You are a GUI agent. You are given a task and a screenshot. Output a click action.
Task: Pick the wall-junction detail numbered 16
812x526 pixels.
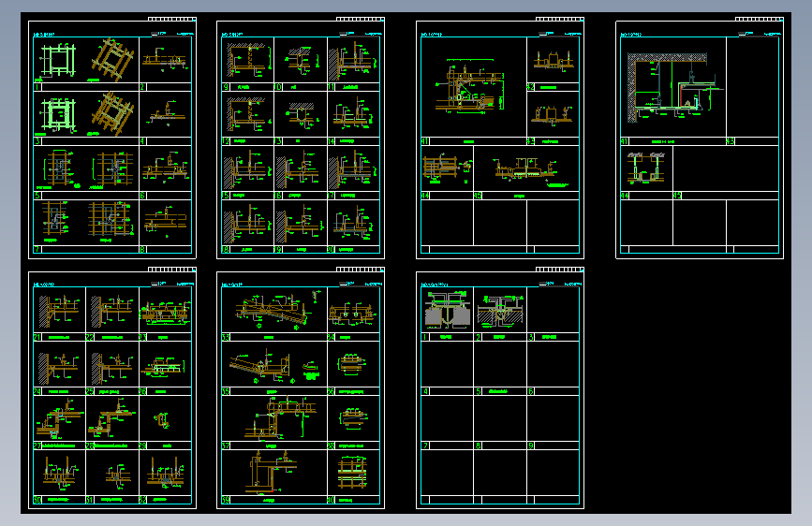pyautogui.click(x=301, y=168)
